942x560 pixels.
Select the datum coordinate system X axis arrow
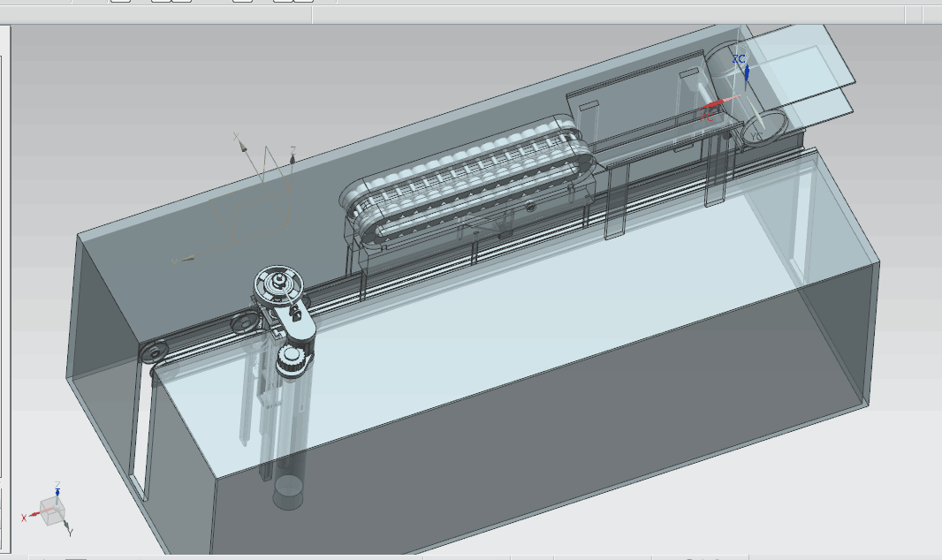click(242, 146)
